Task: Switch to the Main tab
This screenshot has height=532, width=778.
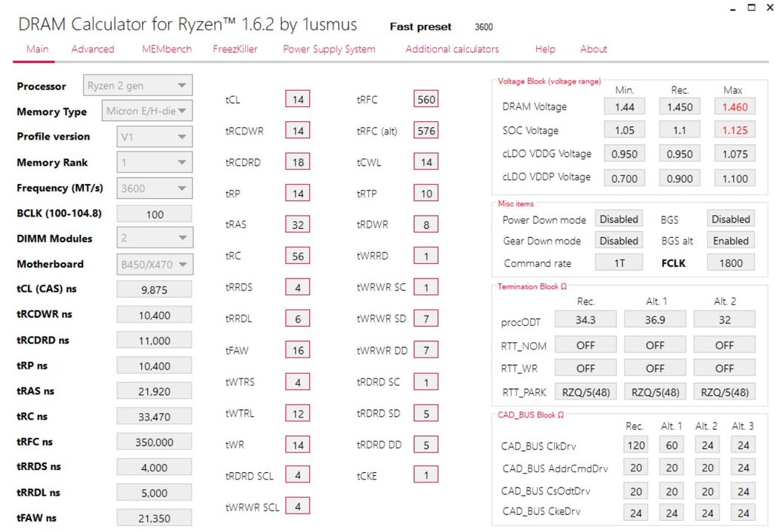Action: click(x=37, y=49)
